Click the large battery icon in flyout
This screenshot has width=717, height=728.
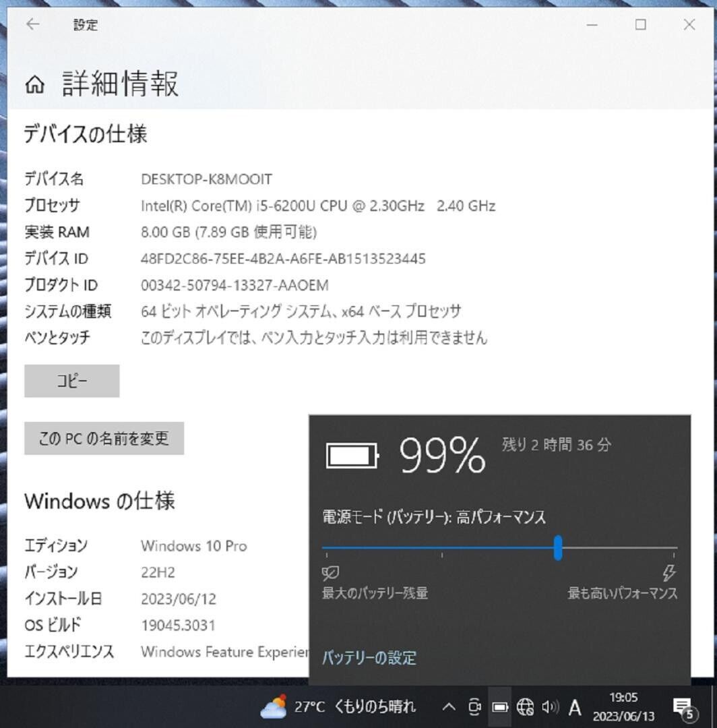click(x=352, y=456)
